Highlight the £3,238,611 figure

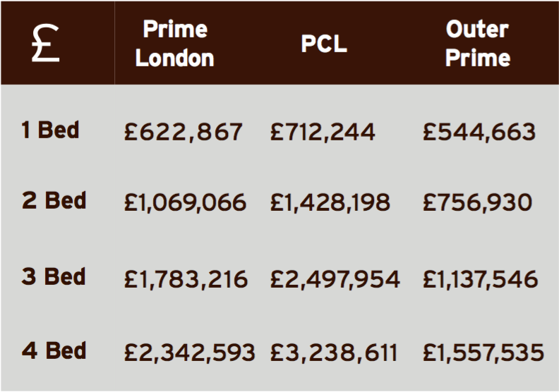tap(334, 352)
